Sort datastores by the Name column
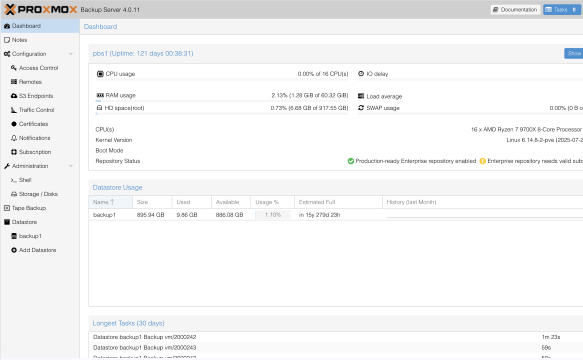Viewport: 583px width, 360px height. pyautogui.click(x=110, y=202)
